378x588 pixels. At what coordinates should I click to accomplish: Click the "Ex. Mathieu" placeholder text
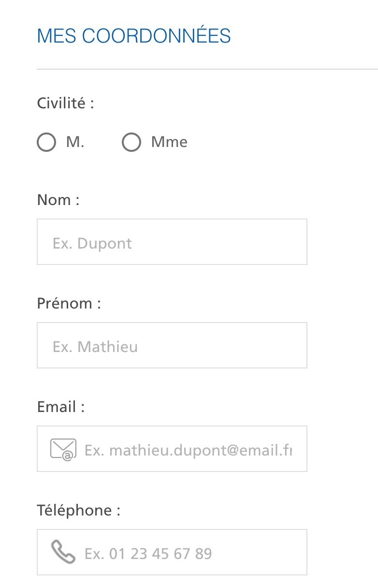click(x=95, y=347)
